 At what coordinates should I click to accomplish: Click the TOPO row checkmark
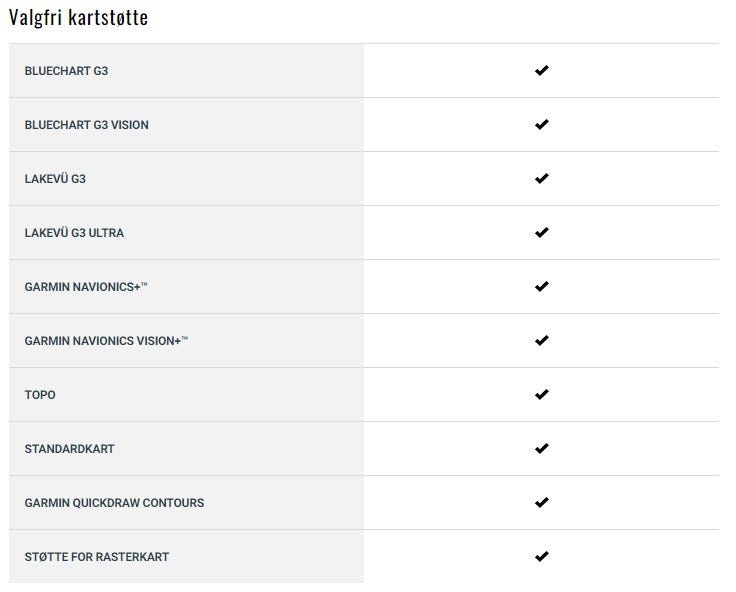[x=541, y=395]
